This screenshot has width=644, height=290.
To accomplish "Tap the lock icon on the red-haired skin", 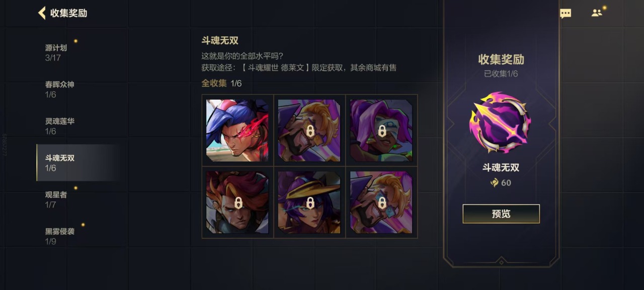I will click(238, 203).
